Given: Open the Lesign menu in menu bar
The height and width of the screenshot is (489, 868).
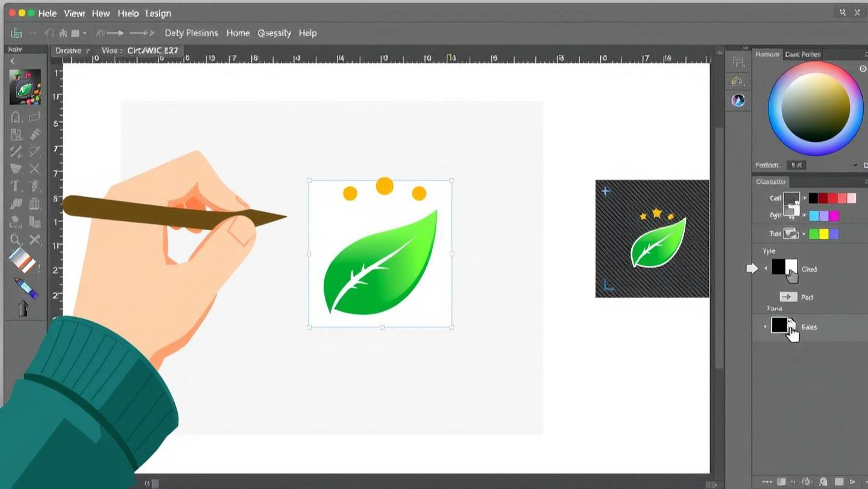Looking at the screenshot, I should click(x=157, y=13).
